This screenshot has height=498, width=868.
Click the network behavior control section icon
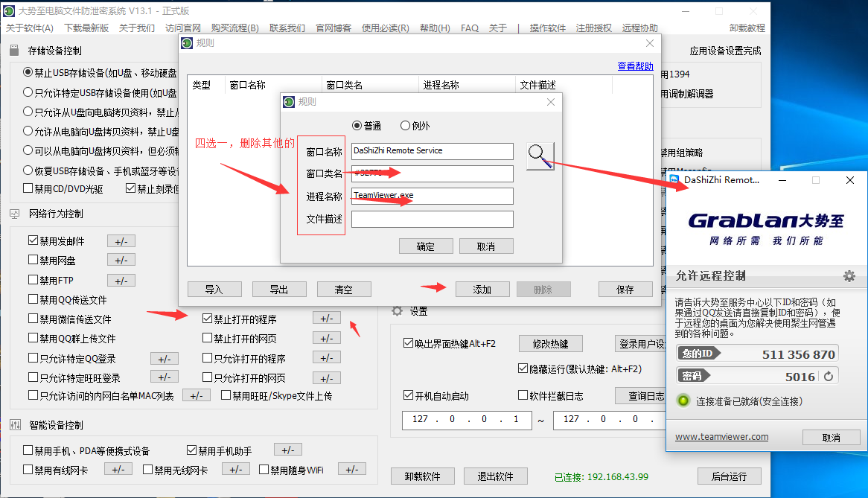tap(15, 214)
